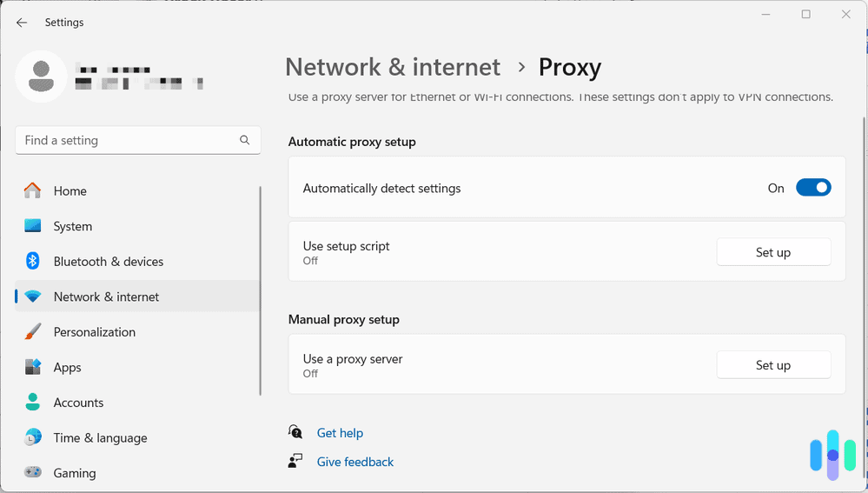Go back using the back arrow
The width and height of the screenshot is (868, 493).
pos(22,23)
